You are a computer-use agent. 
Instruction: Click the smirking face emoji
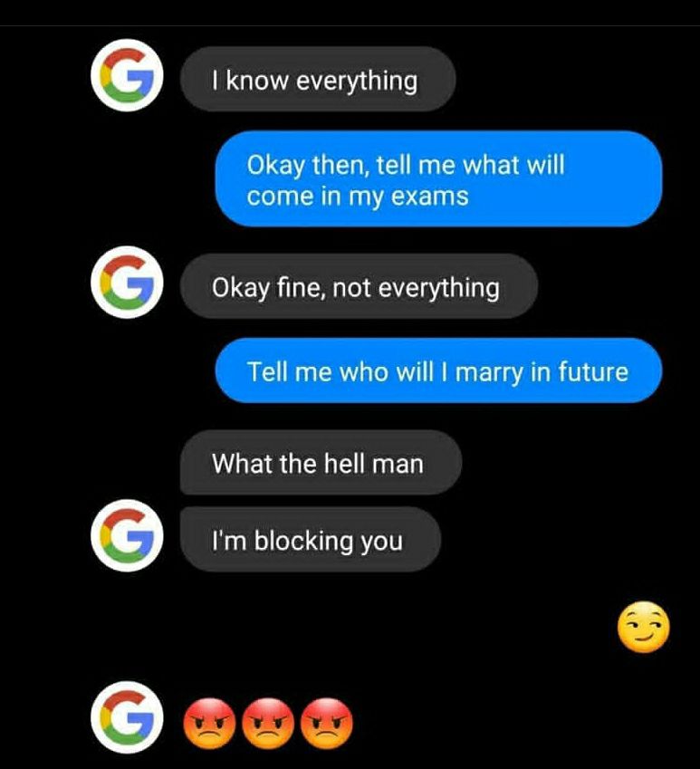(644, 627)
